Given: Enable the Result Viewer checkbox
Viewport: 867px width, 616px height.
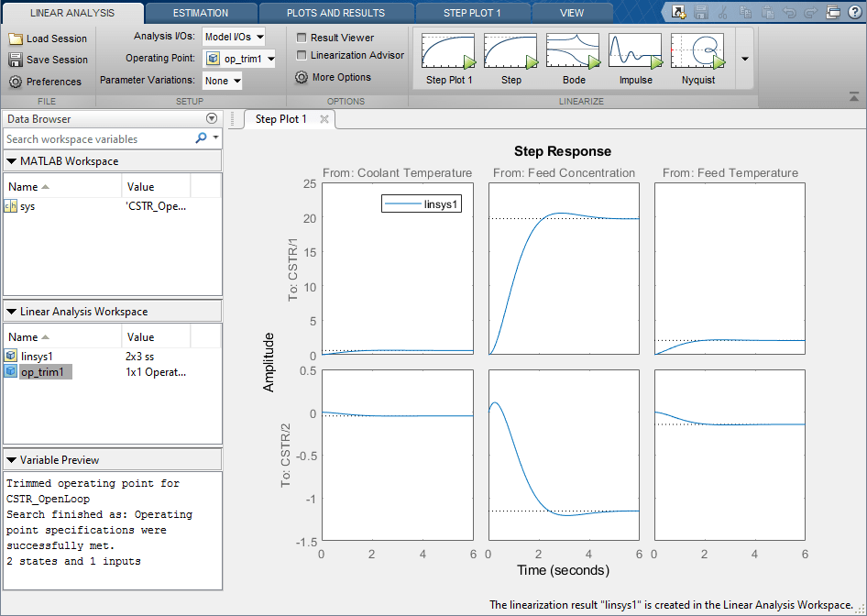Looking at the screenshot, I should (x=302, y=38).
